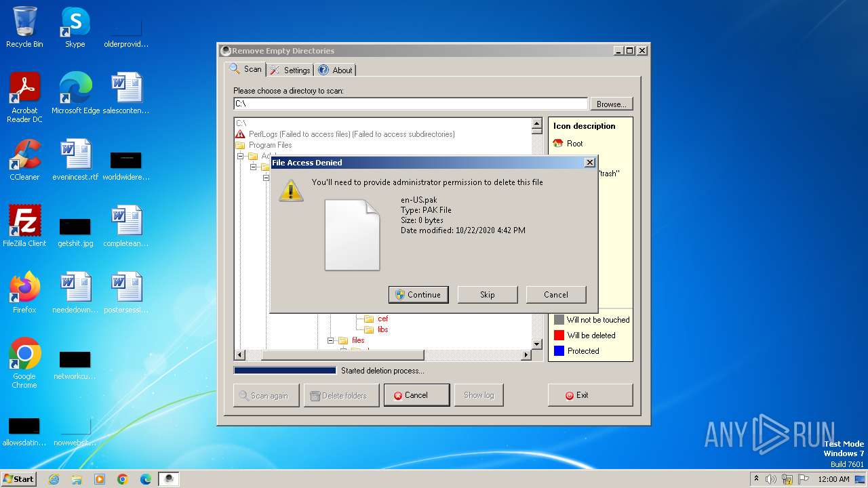Image resolution: width=868 pixels, height=488 pixels.
Task: Click PerfLogs red warning icon
Action: pos(240,134)
